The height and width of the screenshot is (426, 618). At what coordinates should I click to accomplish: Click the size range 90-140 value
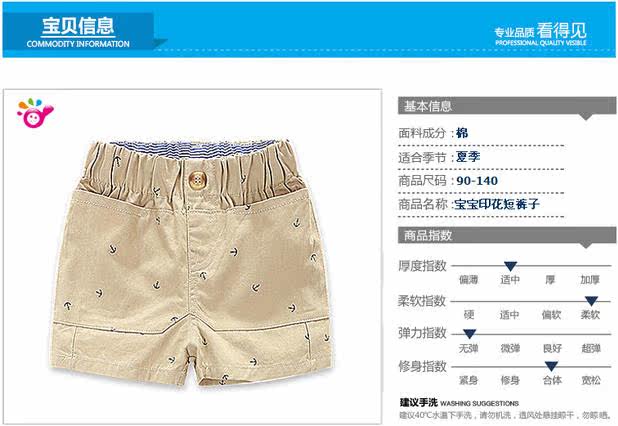click(x=477, y=181)
